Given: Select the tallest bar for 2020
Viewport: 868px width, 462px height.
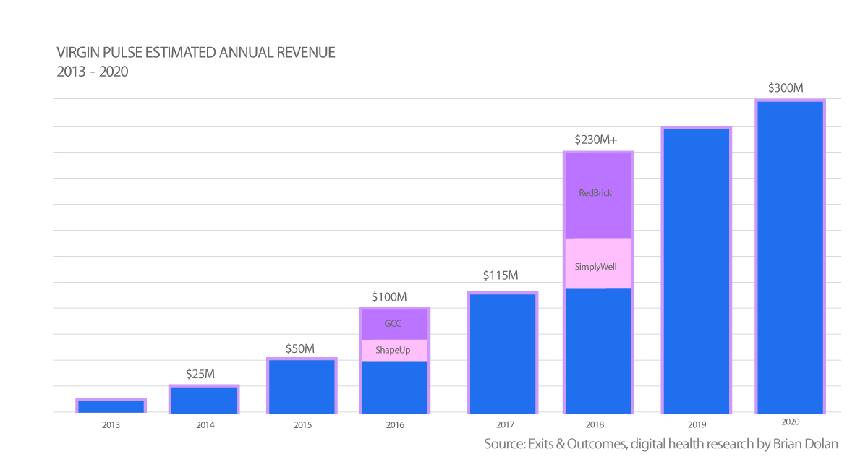Looking at the screenshot, I should tap(790, 257).
